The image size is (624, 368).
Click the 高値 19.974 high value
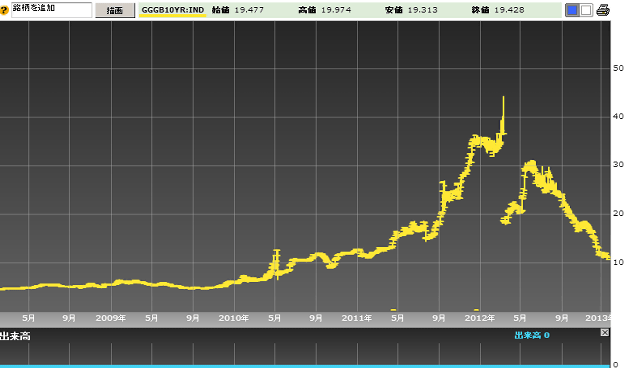(325, 10)
